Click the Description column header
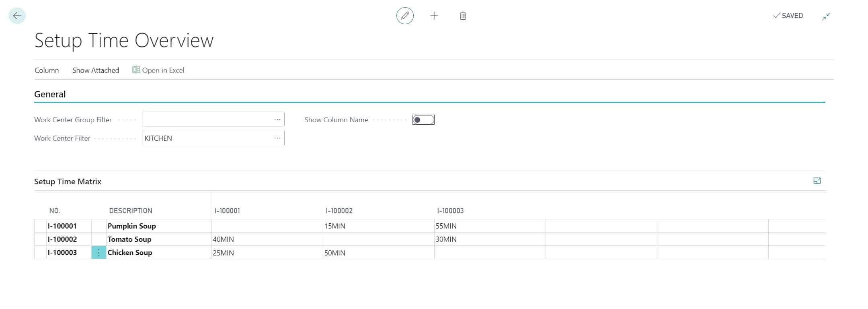The width and height of the screenshot is (868, 309). pyautogui.click(x=131, y=211)
